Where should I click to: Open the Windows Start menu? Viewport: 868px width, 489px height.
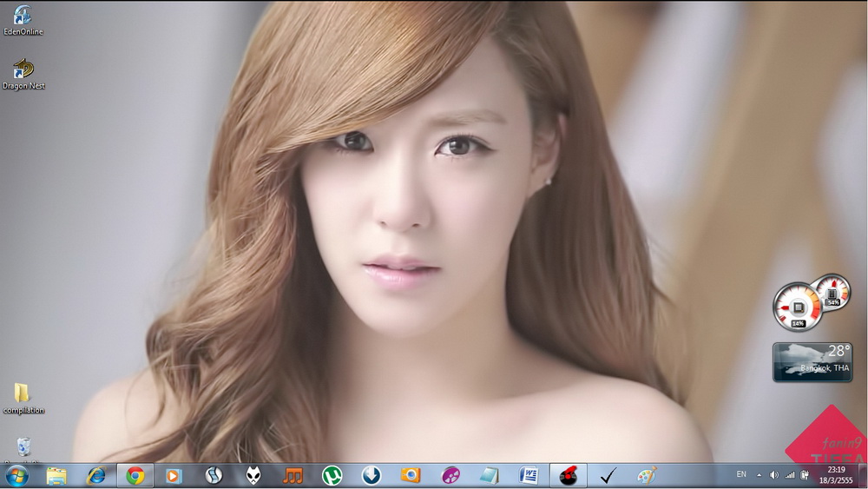(16, 476)
